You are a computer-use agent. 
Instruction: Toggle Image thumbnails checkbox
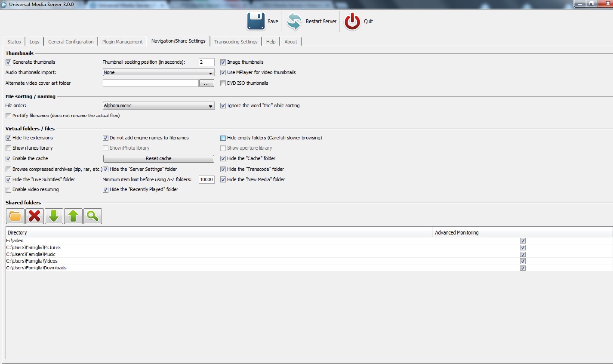[x=223, y=62]
